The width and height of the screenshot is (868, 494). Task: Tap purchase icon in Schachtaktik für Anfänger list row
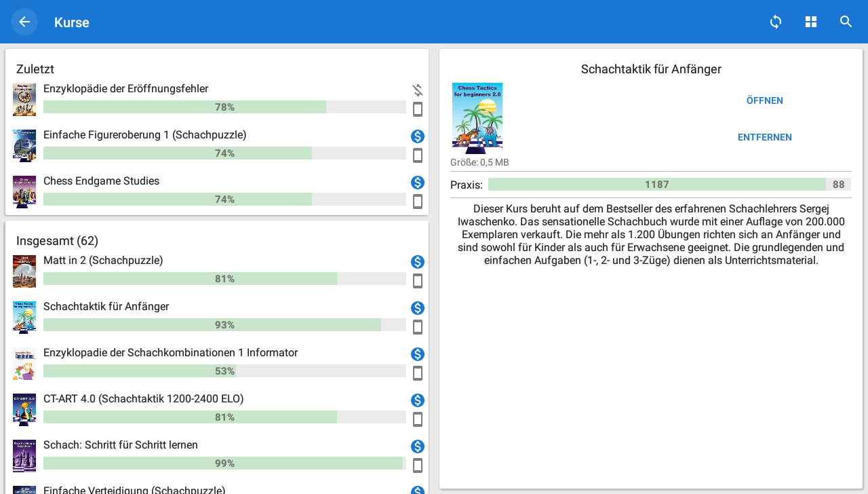tap(418, 308)
